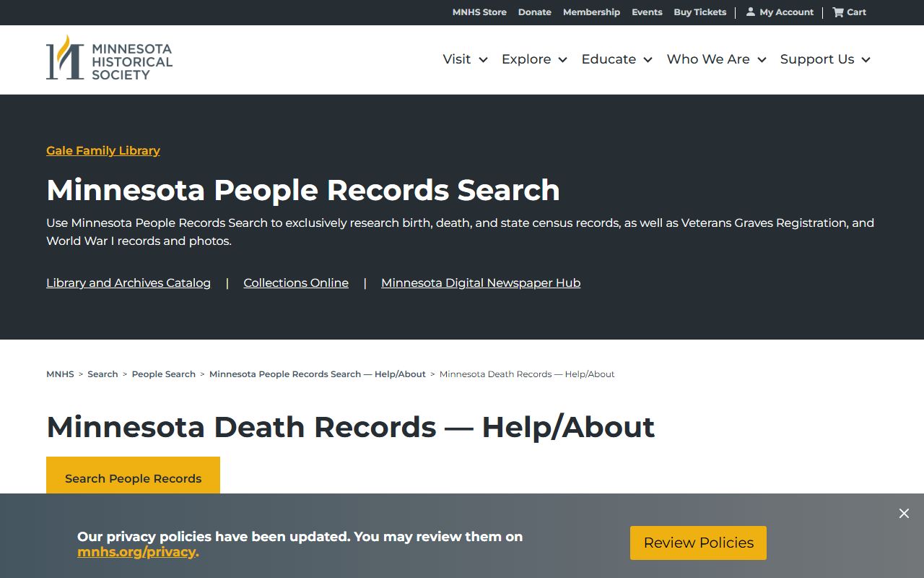Click Minnesota People Records Search Help/About breadcrumb

click(x=318, y=374)
